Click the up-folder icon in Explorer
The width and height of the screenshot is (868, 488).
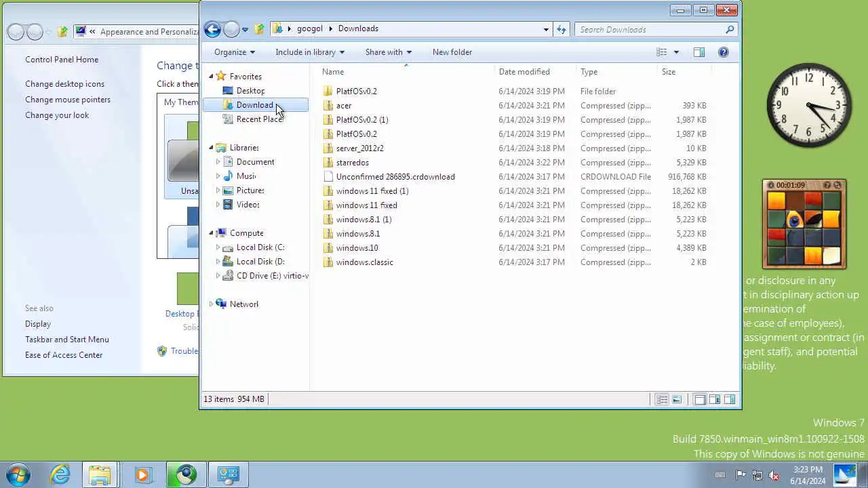tap(259, 29)
